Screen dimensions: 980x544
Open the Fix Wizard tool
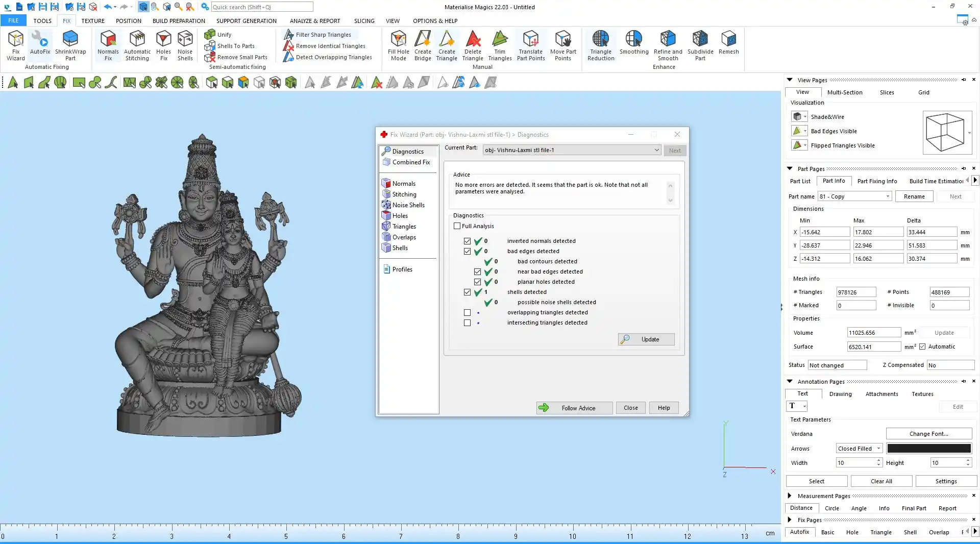click(x=15, y=45)
